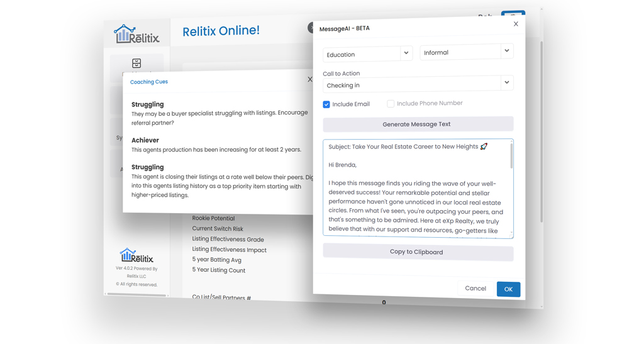Expand the Call to Action dropdown

tap(418, 84)
